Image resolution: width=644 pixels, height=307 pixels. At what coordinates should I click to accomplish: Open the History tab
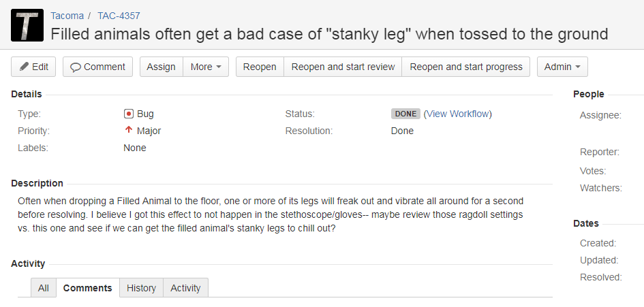(x=141, y=288)
